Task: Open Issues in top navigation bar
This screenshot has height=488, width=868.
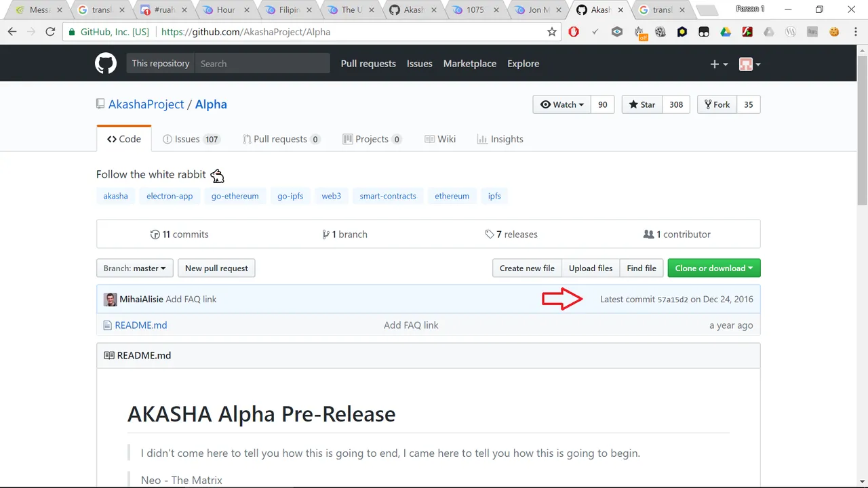Action: [420, 64]
